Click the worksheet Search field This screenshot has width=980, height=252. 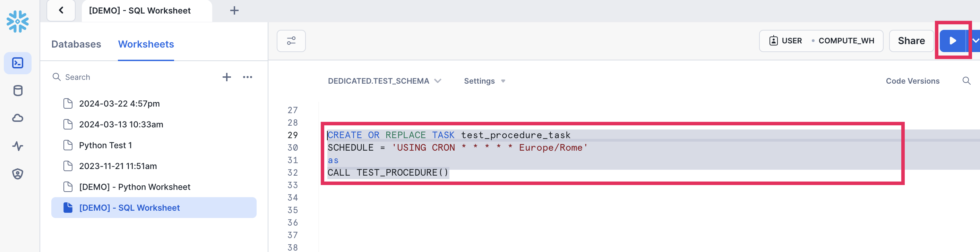pos(114,77)
